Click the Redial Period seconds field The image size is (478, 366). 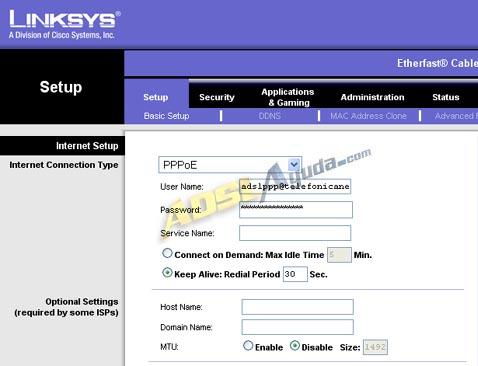295,274
